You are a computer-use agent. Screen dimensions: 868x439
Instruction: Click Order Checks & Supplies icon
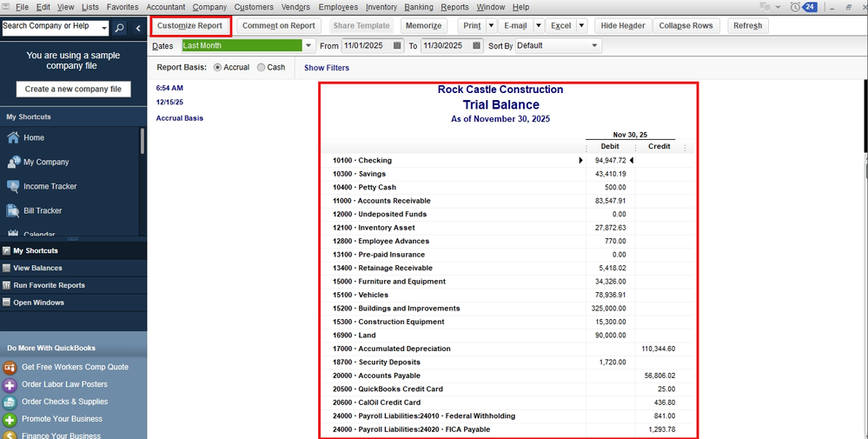(x=10, y=402)
